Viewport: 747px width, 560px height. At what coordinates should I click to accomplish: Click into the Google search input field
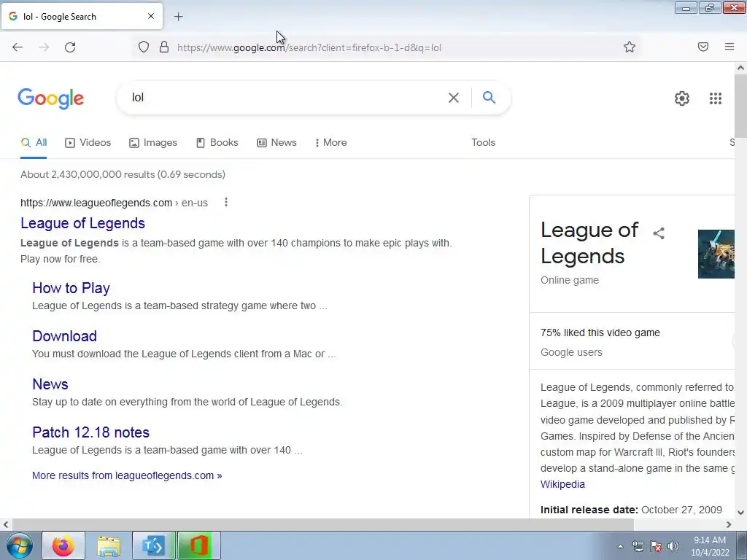click(x=286, y=97)
